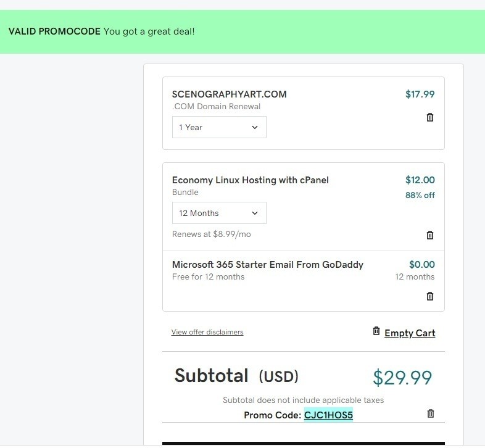The height and width of the screenshot is (448, 485).
Task: Open the 1 Year term dropdown
Action: 219,127
